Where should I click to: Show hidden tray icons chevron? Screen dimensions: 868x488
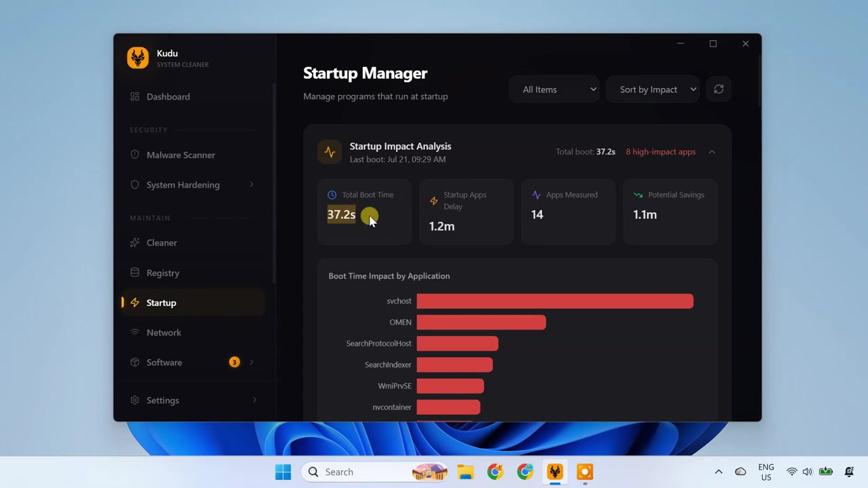719,472
